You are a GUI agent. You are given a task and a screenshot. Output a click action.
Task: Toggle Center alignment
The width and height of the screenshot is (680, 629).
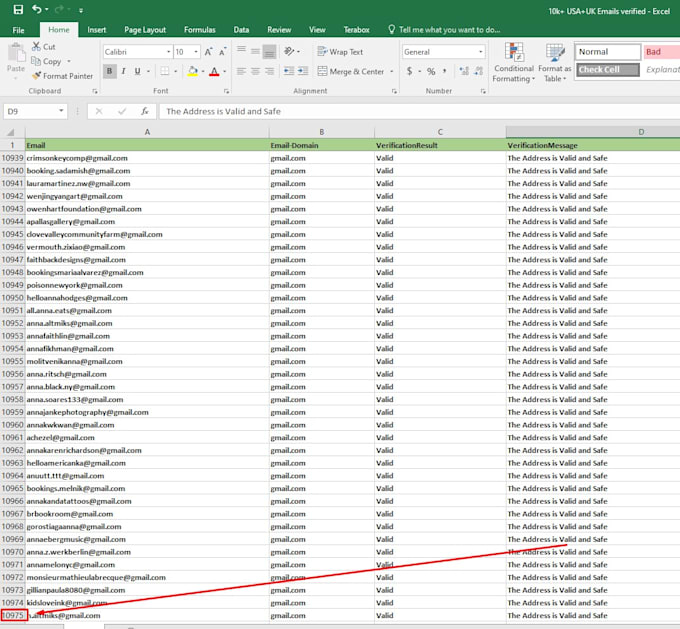[255, 71]
